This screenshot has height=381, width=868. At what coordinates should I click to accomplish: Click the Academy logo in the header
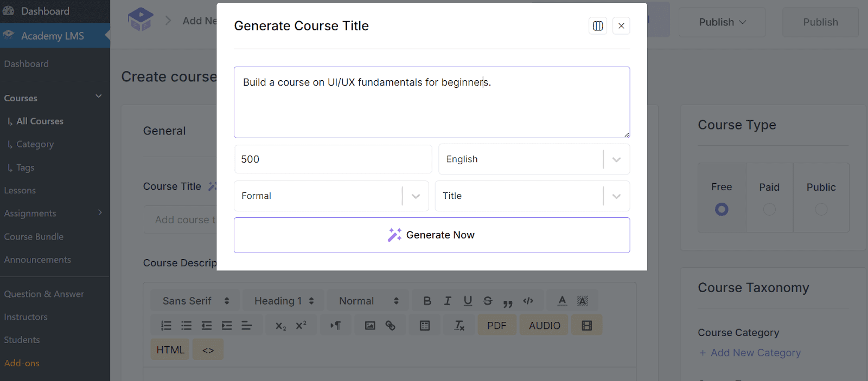pyautogui.click(x=141, y=20)
